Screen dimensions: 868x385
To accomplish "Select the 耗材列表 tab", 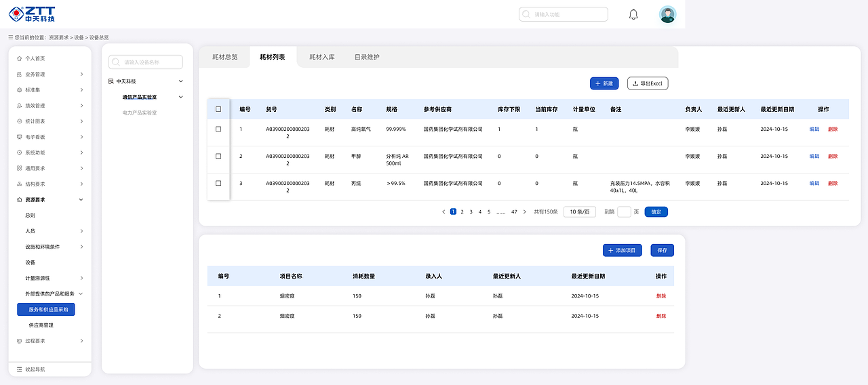I will coord(273,57).
